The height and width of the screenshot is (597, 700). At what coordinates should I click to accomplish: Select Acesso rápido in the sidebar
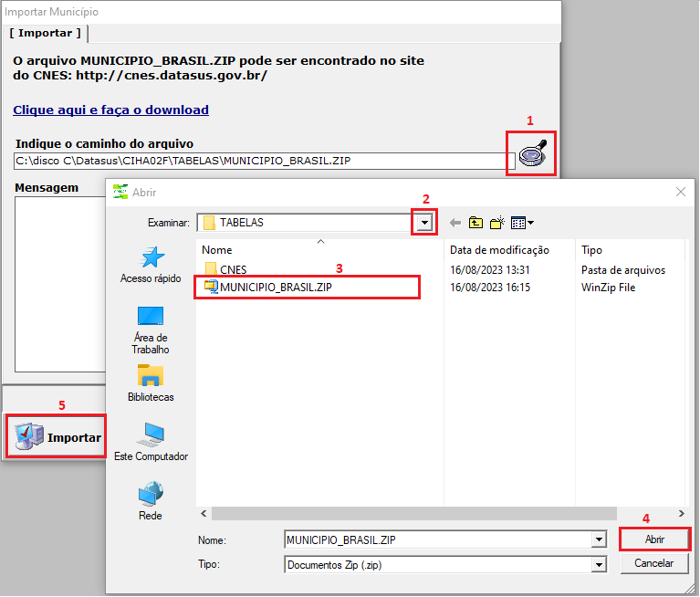click(x=151, y=264)
